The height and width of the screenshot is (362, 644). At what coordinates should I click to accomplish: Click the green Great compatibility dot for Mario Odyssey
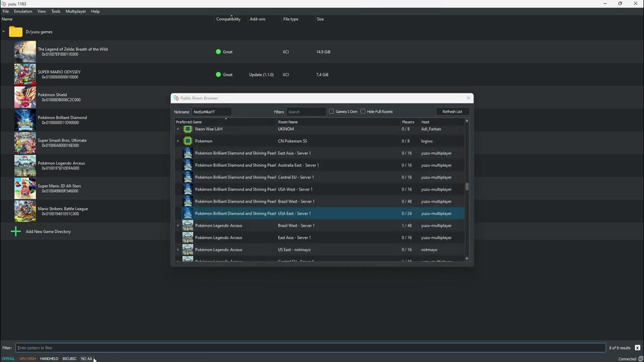point(218,74)
